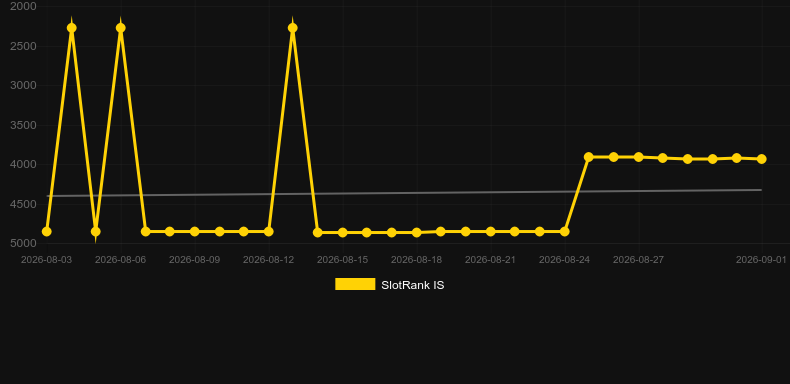Click the 2026-08-09 x-axis label

[x=194, y=260]
